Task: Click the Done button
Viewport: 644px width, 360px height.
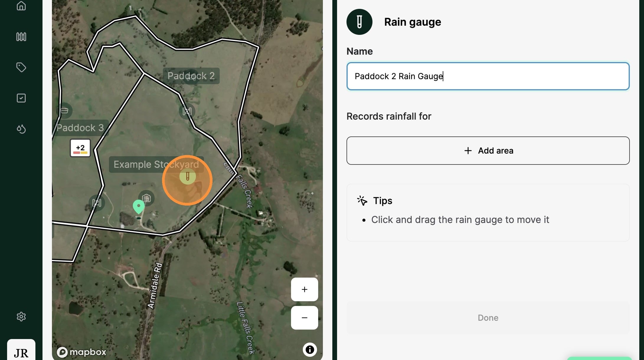Action: point(488,318)
